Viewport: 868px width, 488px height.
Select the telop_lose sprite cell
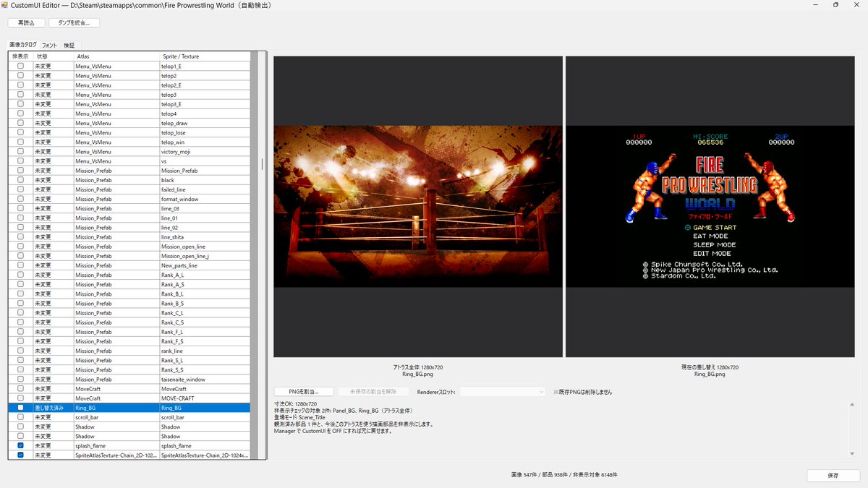tap(205, 132)
